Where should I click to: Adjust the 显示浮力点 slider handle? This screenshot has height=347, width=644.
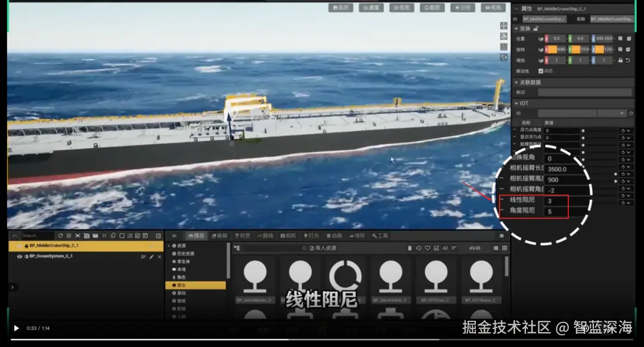click(x=583, y=138)
